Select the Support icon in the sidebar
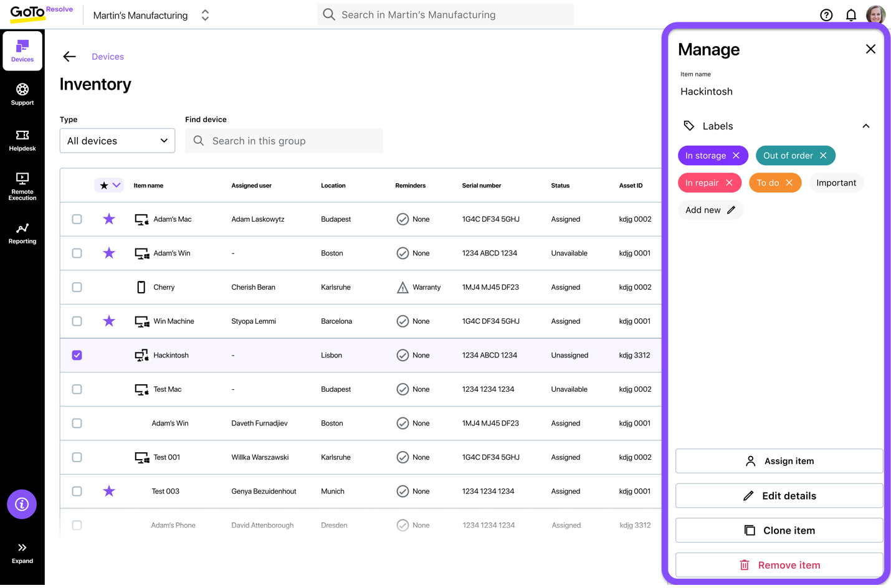The height and width of the screenshot is (588, 891). tap(22, 93)
